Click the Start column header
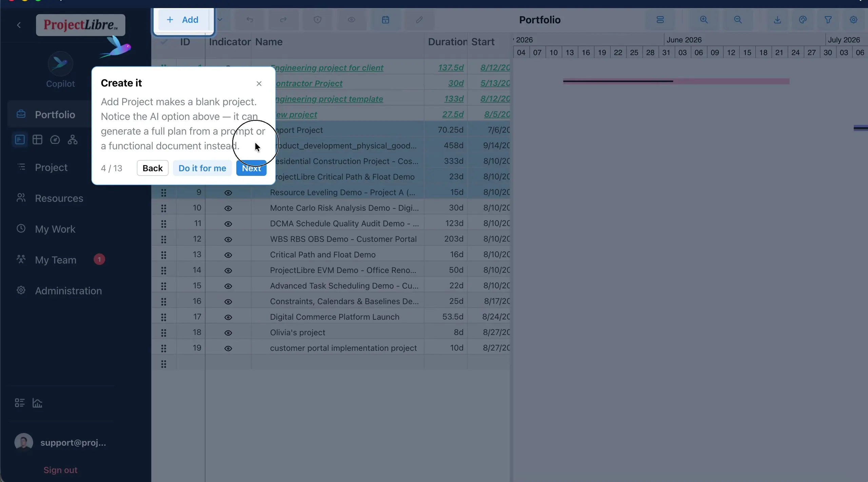 [x=489, y=42]
